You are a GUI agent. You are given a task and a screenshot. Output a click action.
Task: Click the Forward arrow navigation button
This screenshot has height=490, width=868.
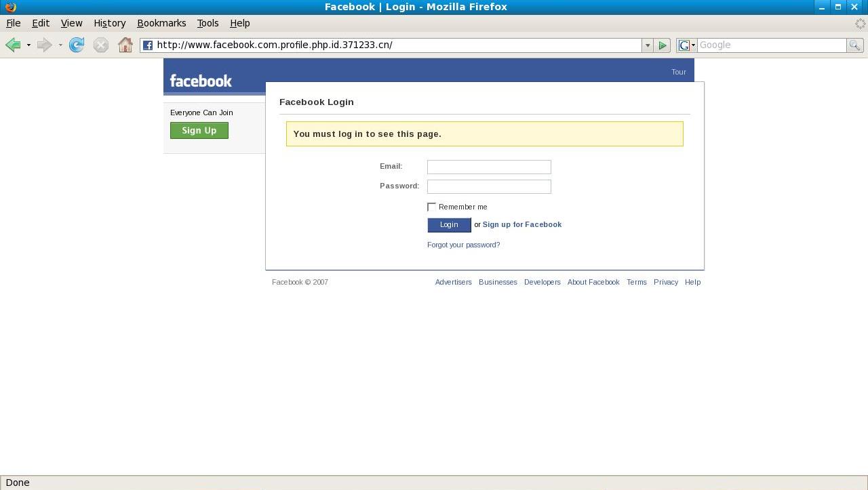[44, 45]
